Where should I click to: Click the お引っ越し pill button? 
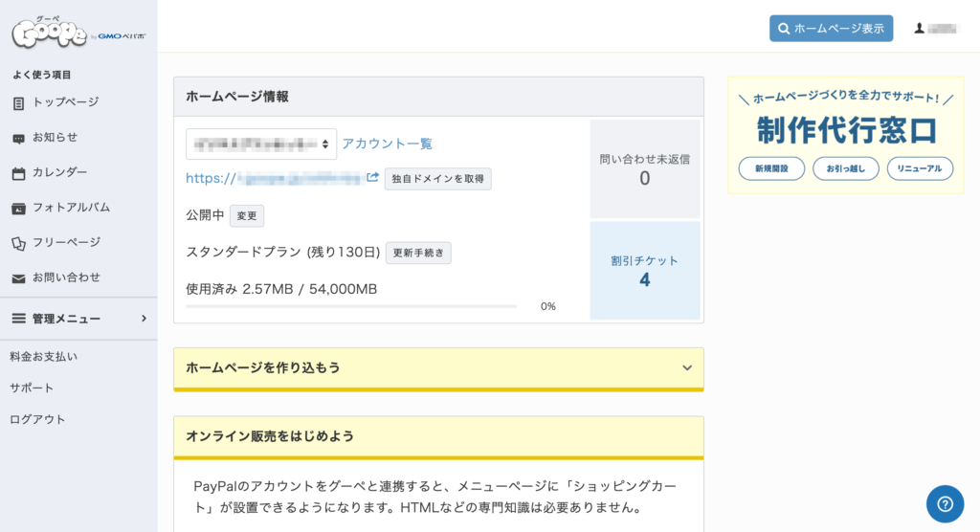[x=846, y=168]
